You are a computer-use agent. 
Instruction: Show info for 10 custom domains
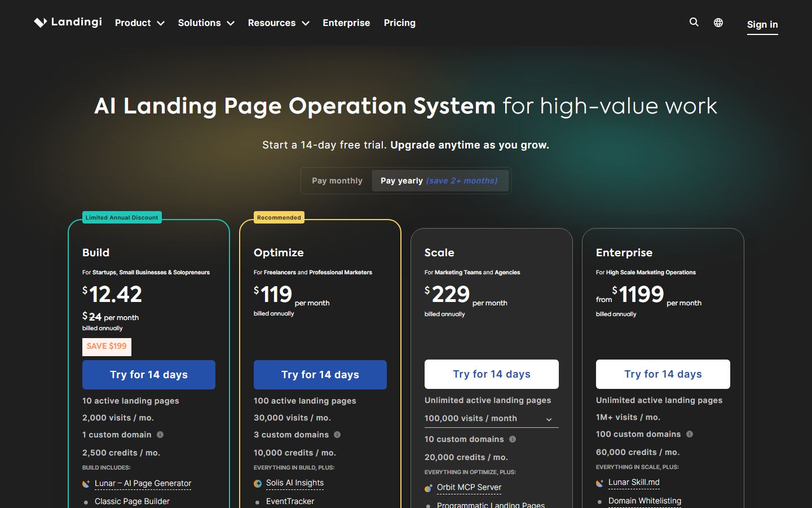(513, 439)
